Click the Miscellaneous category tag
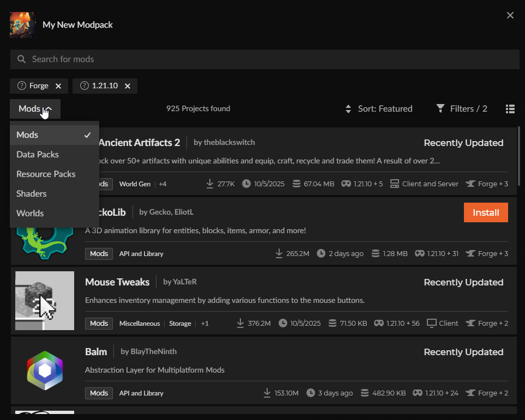 click(x=140, y=324)
